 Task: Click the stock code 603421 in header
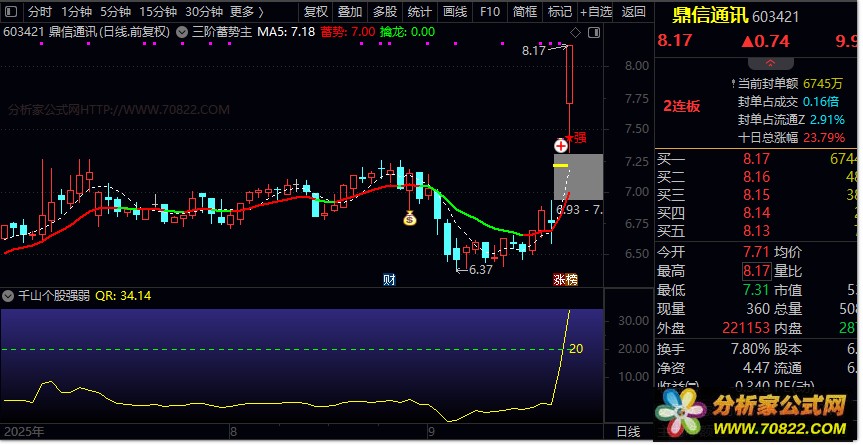pos(775,17)
